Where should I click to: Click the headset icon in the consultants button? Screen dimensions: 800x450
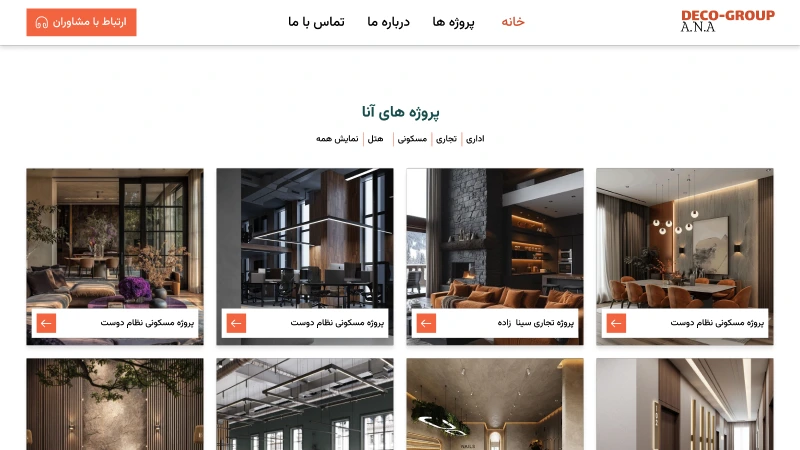(x=42, y=22)
